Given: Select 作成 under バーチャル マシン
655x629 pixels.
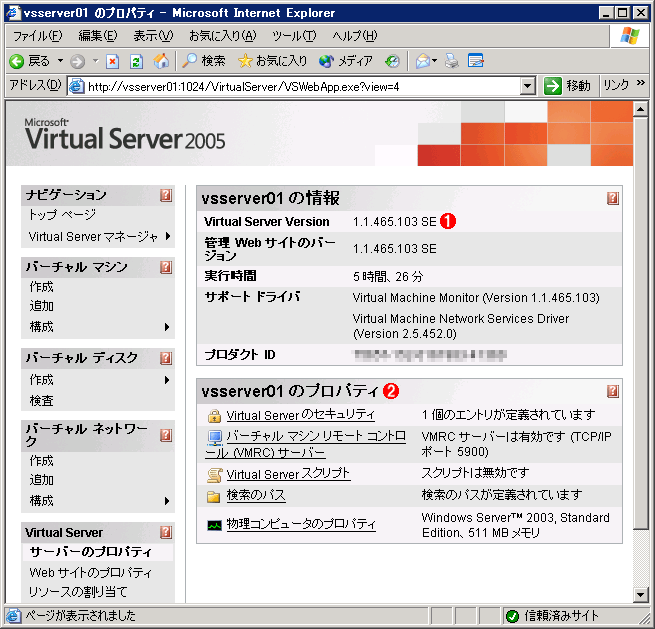Looking at the screenshot, I should 41,287.
